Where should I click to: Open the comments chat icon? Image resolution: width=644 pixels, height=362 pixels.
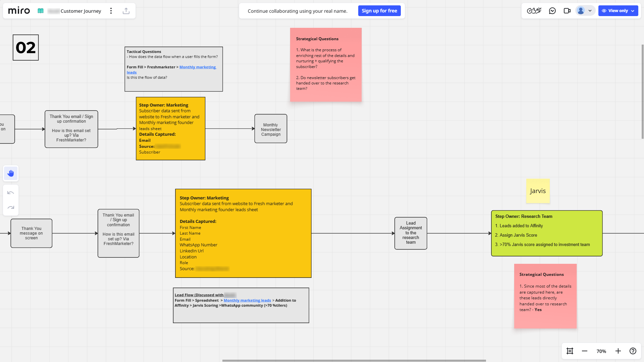coord(552,11)
